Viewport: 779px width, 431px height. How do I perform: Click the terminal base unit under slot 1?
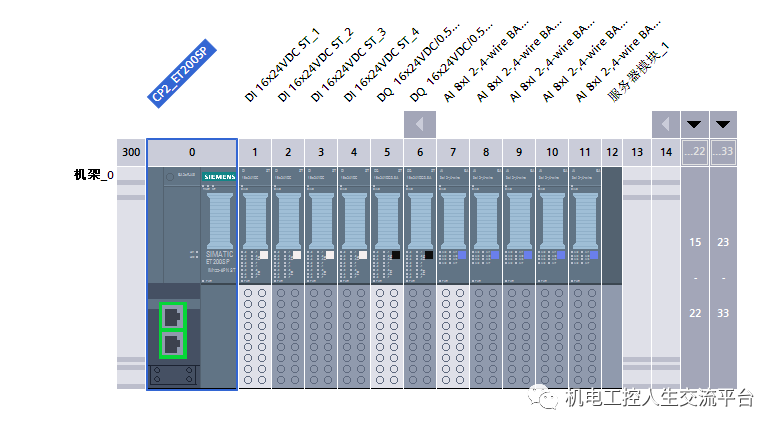pyautogui.click(x=255, y=337)
